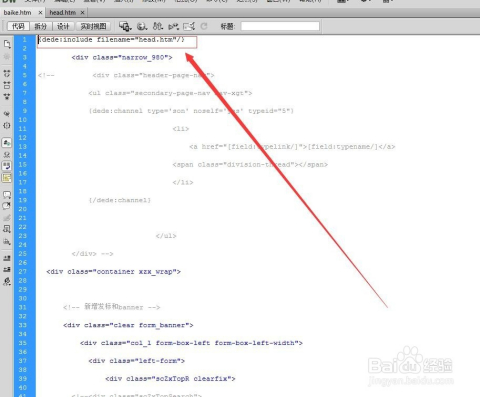Click the </div> --> comment end line
This screenshot has width=480, height=397.
(92, 254)
